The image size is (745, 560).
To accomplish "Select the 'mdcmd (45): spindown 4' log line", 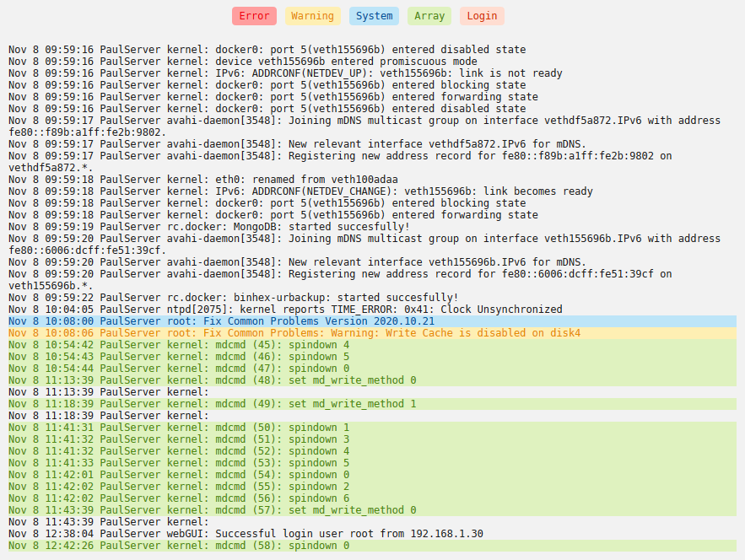I will [x=373, y=345].
